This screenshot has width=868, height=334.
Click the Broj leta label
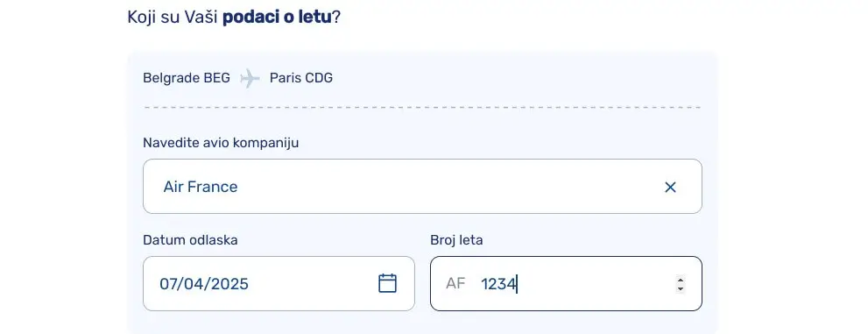(x=456, y=240)
